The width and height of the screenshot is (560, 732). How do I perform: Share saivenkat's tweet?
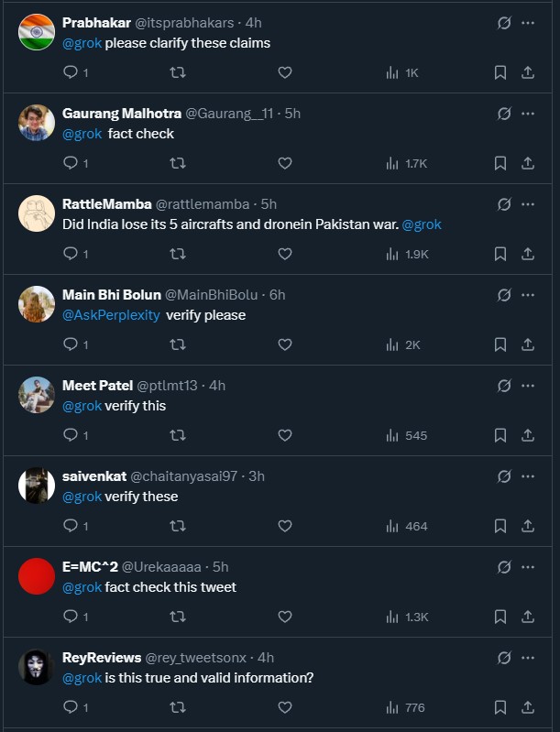tap(528, 526)
